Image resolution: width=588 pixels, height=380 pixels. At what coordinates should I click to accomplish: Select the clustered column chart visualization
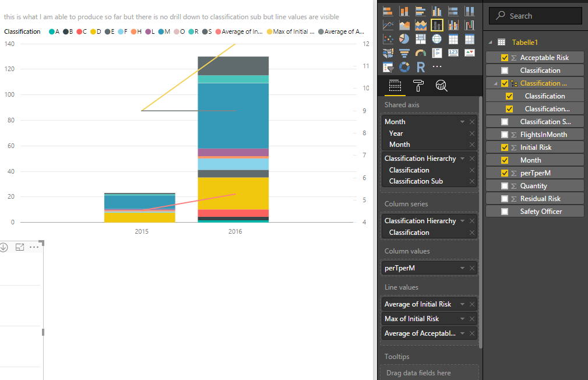coord(437,11)
